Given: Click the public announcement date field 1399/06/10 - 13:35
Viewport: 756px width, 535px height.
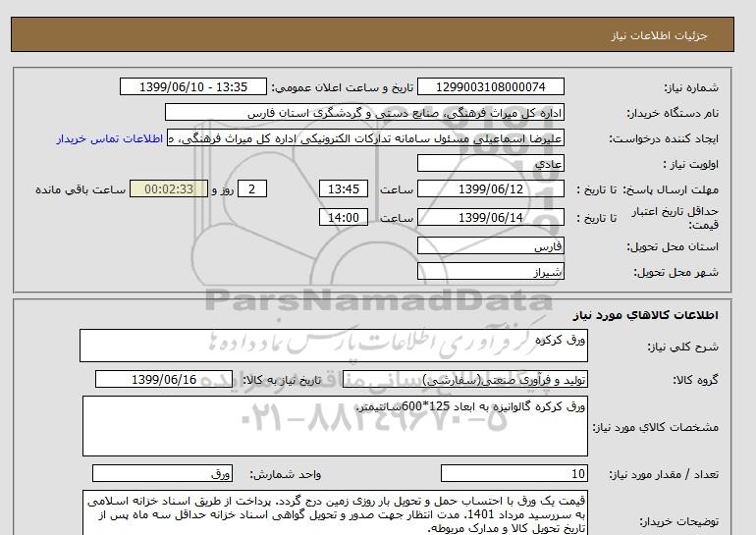Looking at the screenshot, I should point(192,86).
